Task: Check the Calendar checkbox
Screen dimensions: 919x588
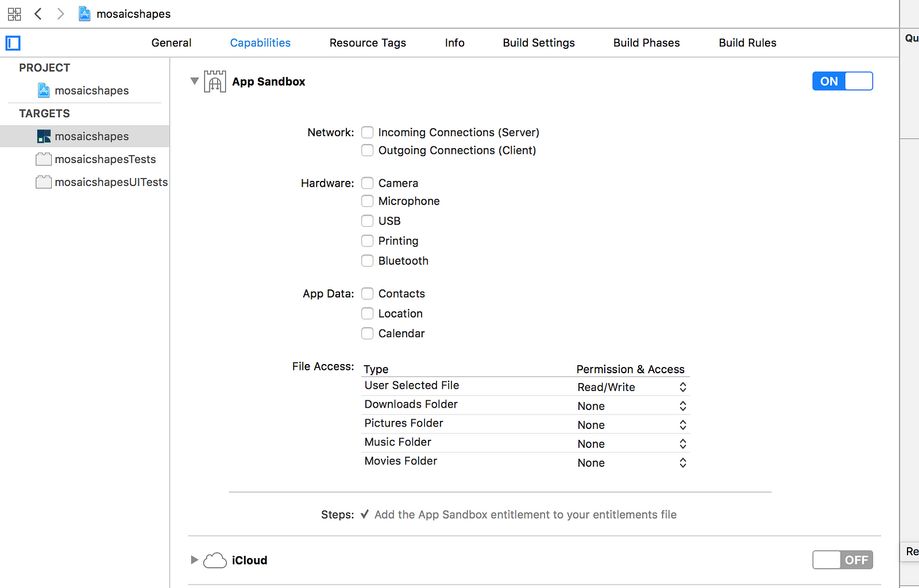Action: click(x=368, y=334)
